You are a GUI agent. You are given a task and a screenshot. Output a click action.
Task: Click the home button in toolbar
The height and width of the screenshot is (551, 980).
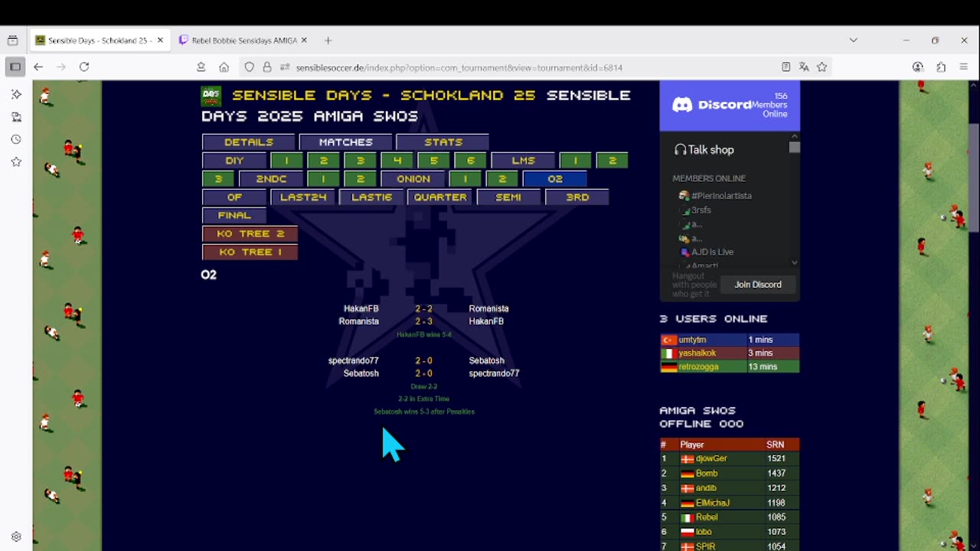point(224,67)
